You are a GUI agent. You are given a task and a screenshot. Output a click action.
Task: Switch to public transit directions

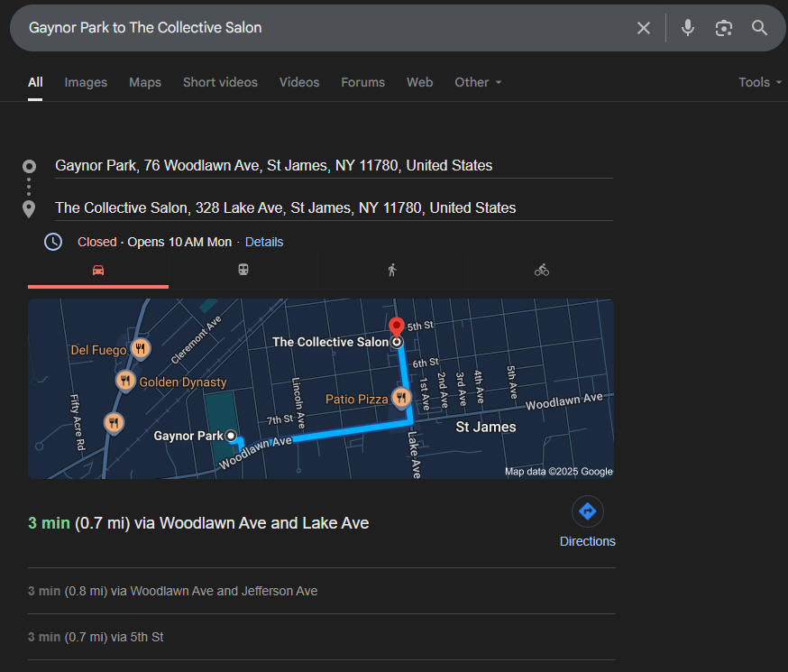243,270
